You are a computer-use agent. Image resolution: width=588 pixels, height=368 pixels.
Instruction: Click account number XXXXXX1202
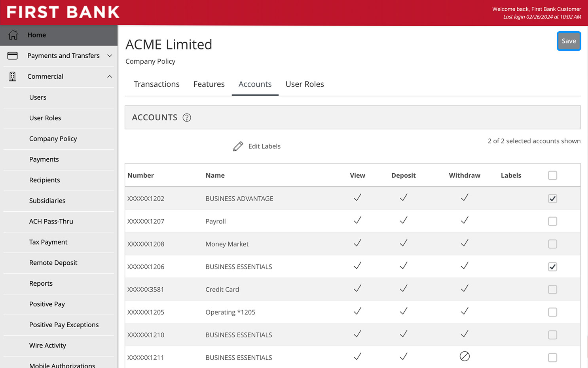pos(146,199)
